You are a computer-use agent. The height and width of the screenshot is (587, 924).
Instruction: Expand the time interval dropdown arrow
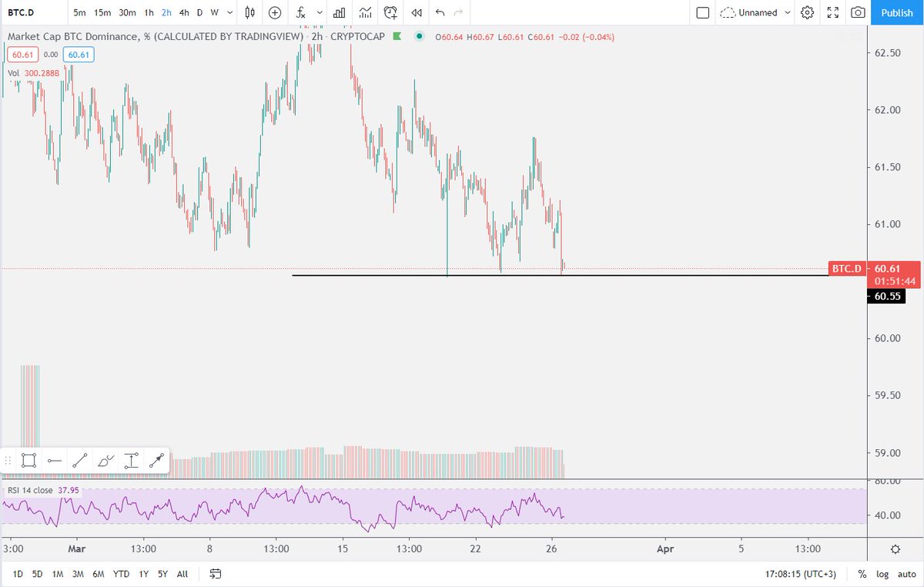point(229,12)
